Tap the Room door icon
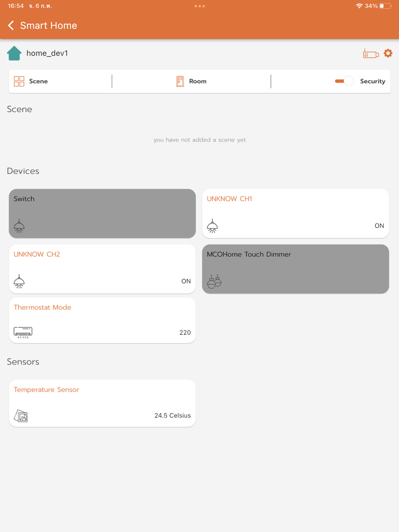This screenshot has width=399, height=532. (180, 81)
